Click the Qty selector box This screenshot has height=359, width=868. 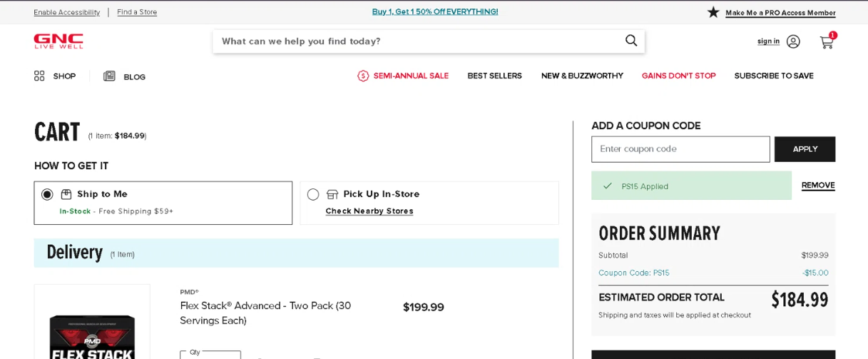210,354
